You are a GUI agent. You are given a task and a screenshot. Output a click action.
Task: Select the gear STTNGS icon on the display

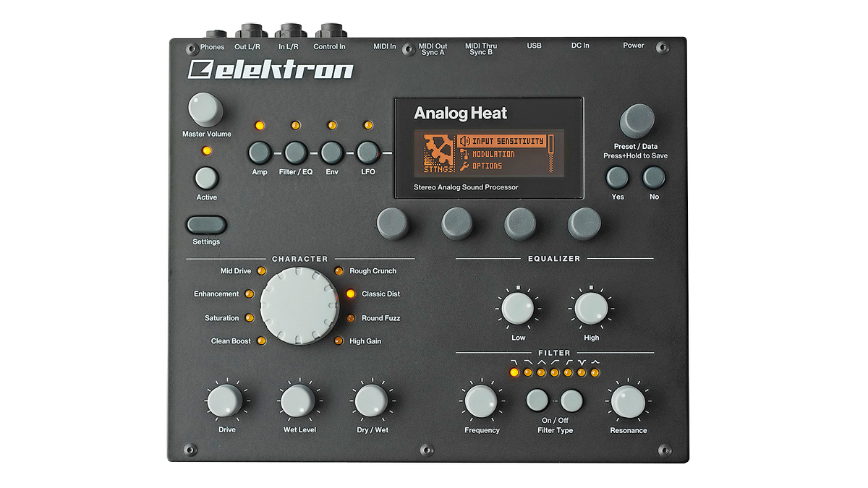(438, 152)
